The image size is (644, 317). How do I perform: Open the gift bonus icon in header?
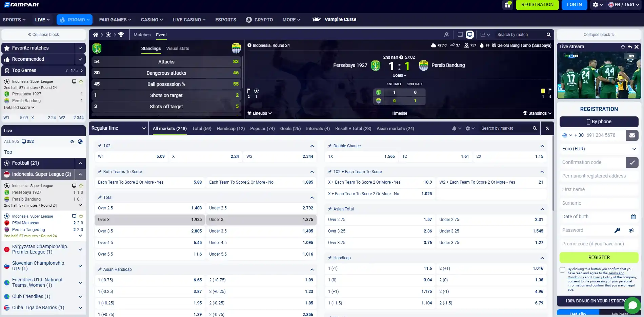(508, 5)
